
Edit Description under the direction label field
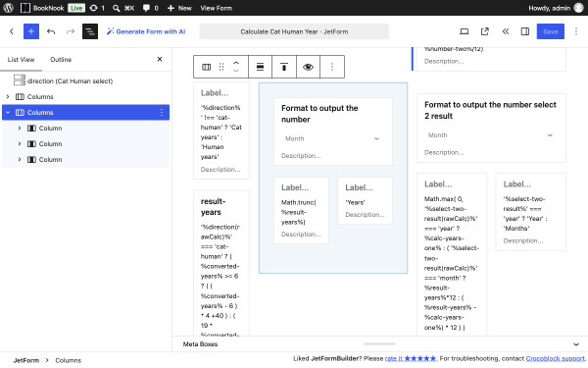(x=220, y=170)
